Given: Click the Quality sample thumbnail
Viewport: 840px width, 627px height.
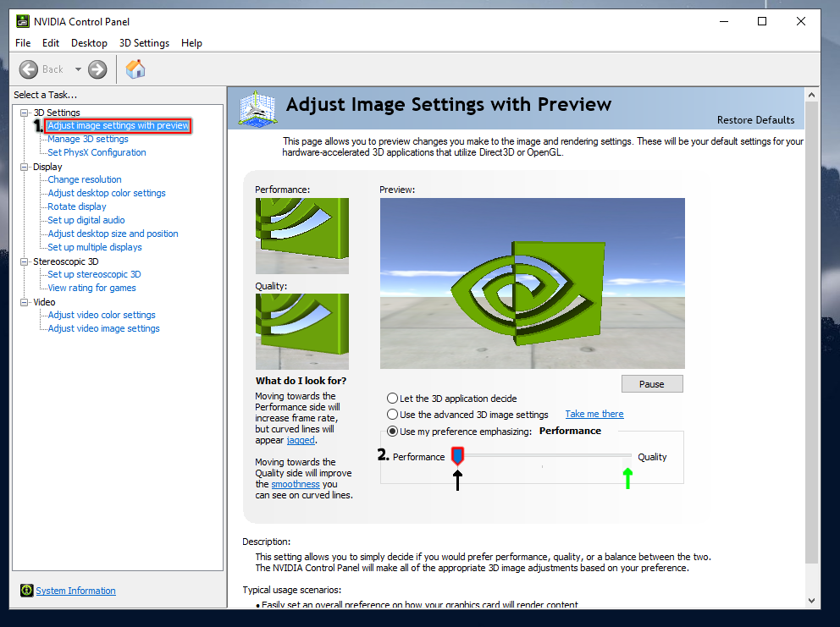Looking at the screenshot, I should pos(302,332).
